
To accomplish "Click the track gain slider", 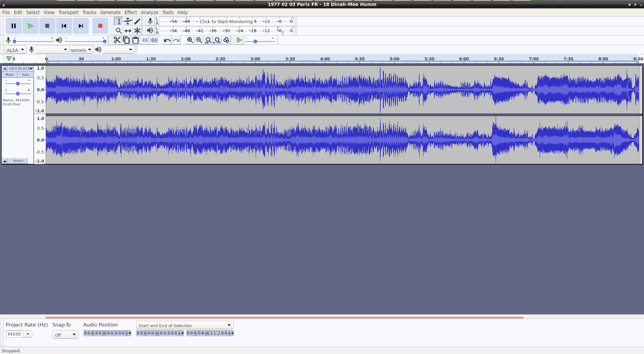I will coord(18,83).
